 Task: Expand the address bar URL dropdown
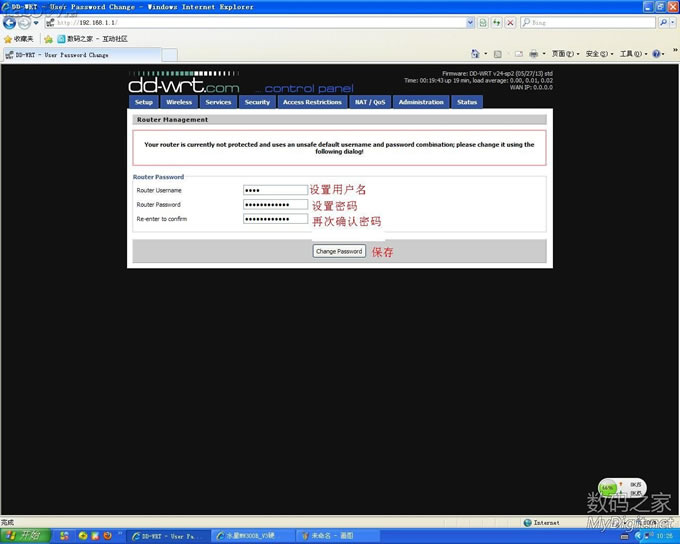tap(471, 22)
